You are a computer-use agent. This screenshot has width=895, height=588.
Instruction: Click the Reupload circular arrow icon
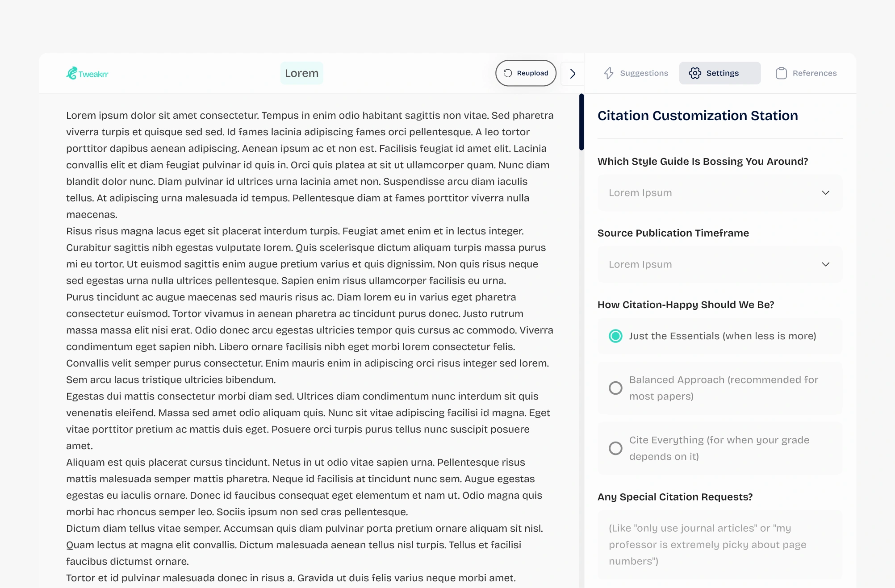[508, 73]
